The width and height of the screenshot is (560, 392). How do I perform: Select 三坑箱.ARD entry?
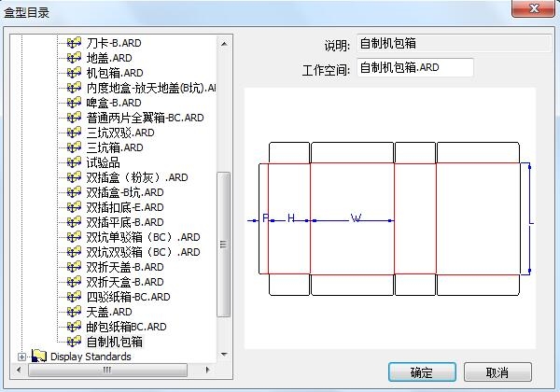[115, 147]
